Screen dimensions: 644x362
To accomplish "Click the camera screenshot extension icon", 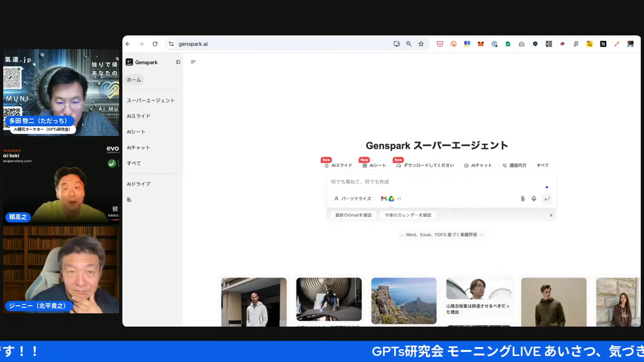I will pos(521,44).
